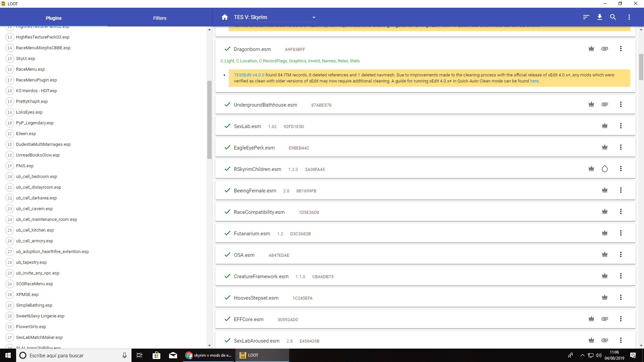Open the three-dot menu for Dragonborn.esm
Viewport: 644px width, 362px height.
tap(621, 49)
